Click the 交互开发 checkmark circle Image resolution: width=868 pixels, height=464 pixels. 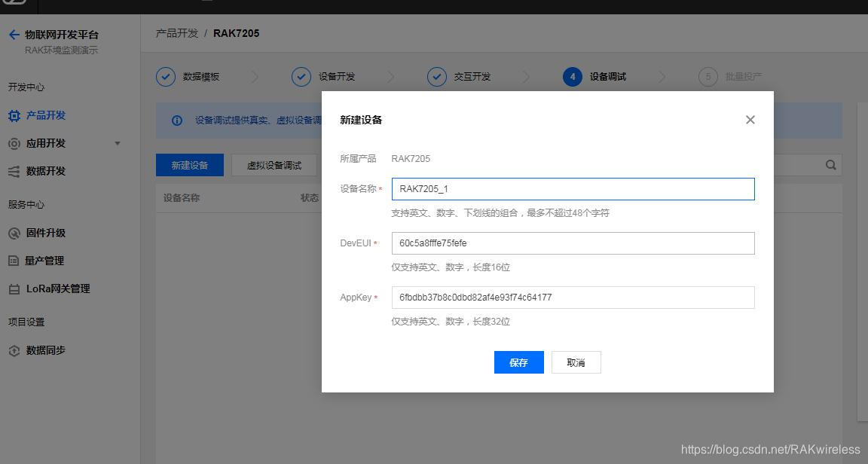437,77
